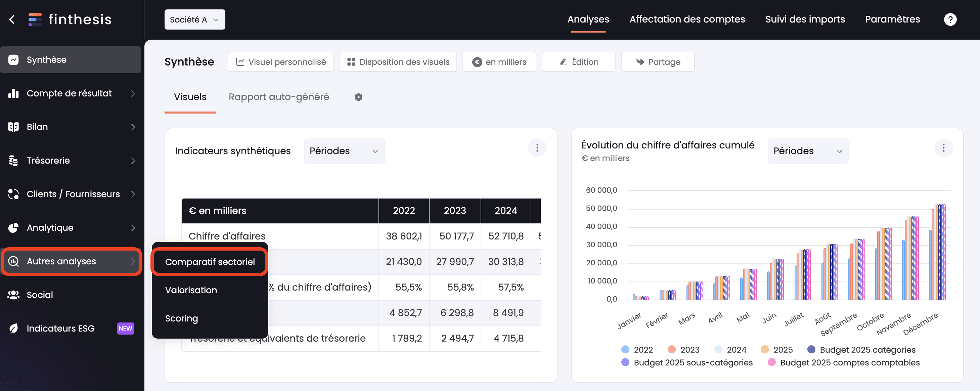Expand the Compte de résultat chevron
This screenshot has height=391, width=980.
133,93
